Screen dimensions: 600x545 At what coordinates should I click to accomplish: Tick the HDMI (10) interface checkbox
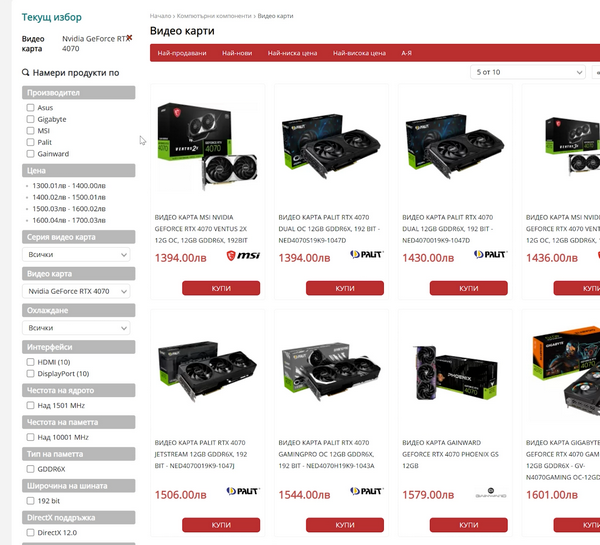click(31, 362)
